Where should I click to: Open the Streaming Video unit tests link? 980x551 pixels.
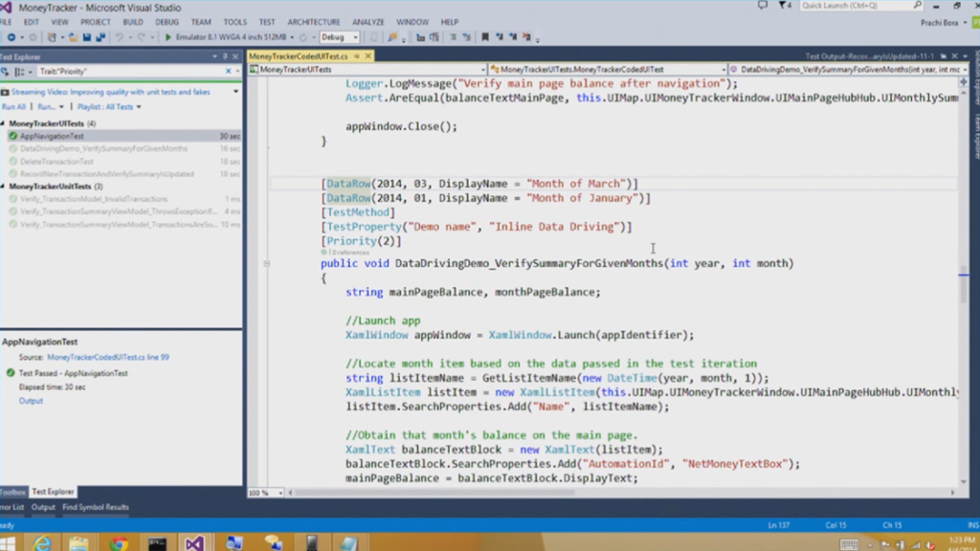111,92
